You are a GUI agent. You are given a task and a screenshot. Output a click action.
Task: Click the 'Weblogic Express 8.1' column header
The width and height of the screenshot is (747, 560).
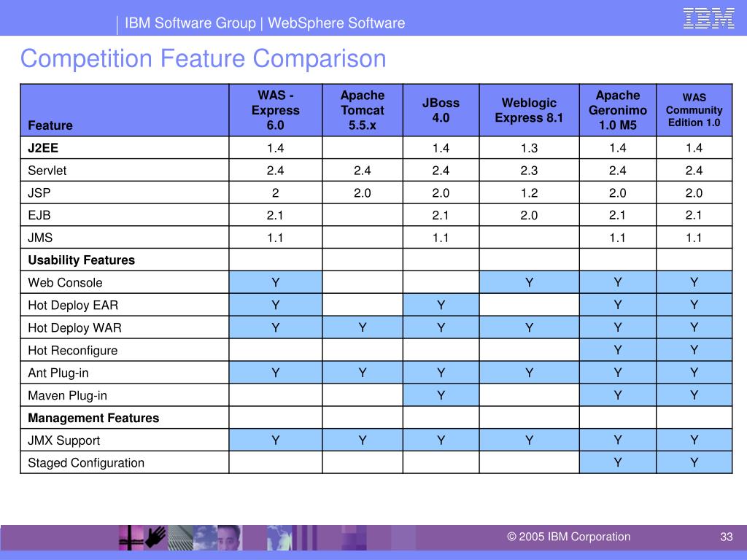(x=529, y=110)
